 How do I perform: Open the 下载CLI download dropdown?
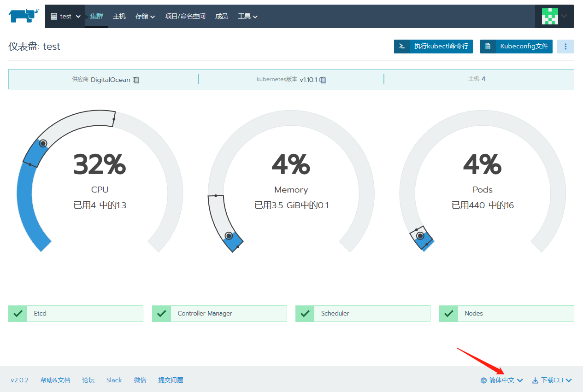point(552,380)
